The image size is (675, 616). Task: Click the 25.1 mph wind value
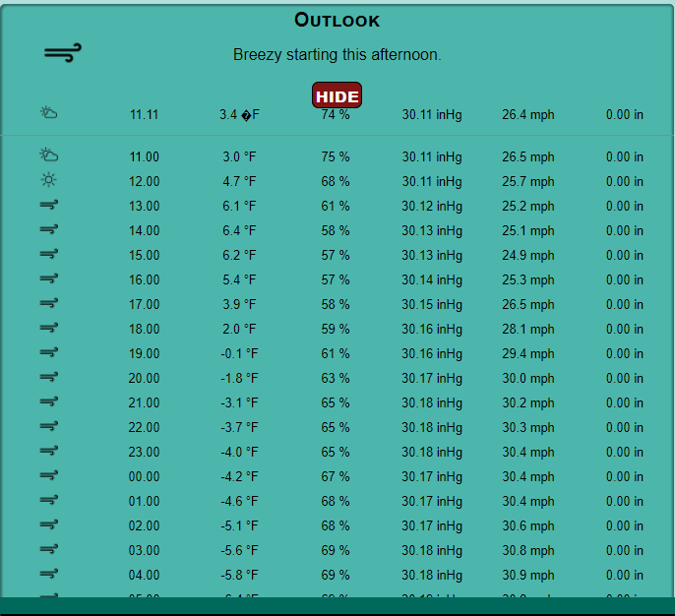coord(528,230)
